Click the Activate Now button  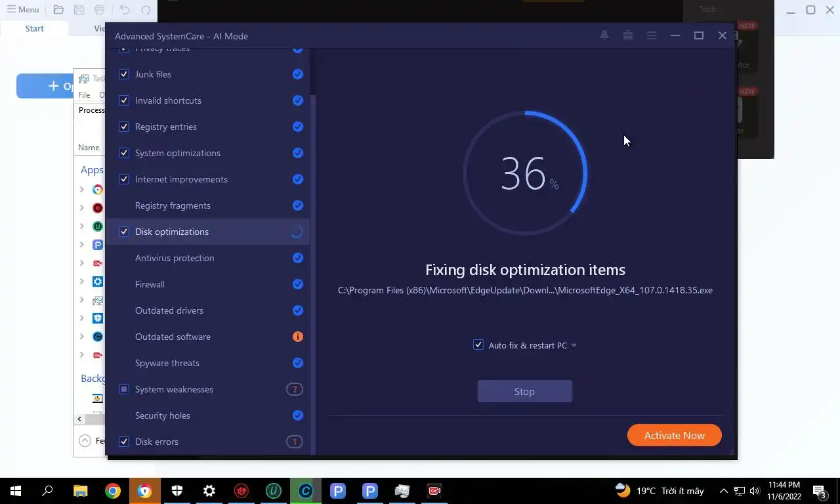674,435
